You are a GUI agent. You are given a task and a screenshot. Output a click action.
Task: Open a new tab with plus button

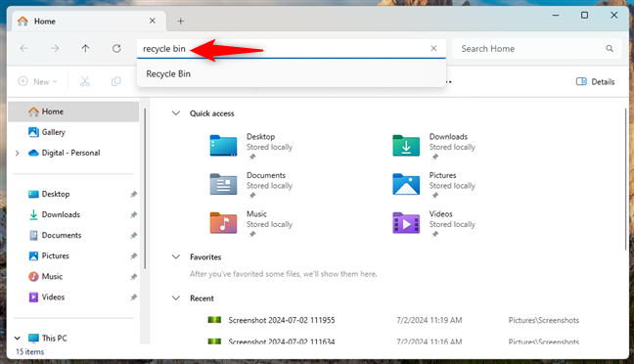(x=181, y=21)
